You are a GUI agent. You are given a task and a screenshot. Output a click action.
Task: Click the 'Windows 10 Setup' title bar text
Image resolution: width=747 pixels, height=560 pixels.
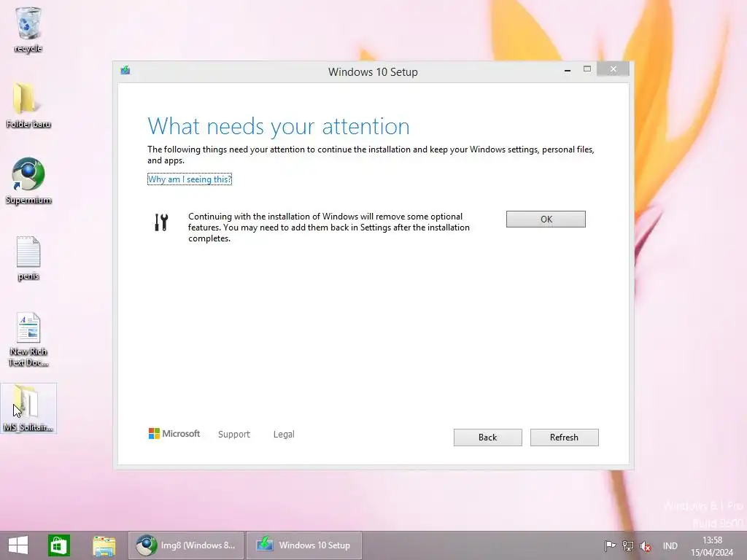pyautogui.click(x=373, y=72)
